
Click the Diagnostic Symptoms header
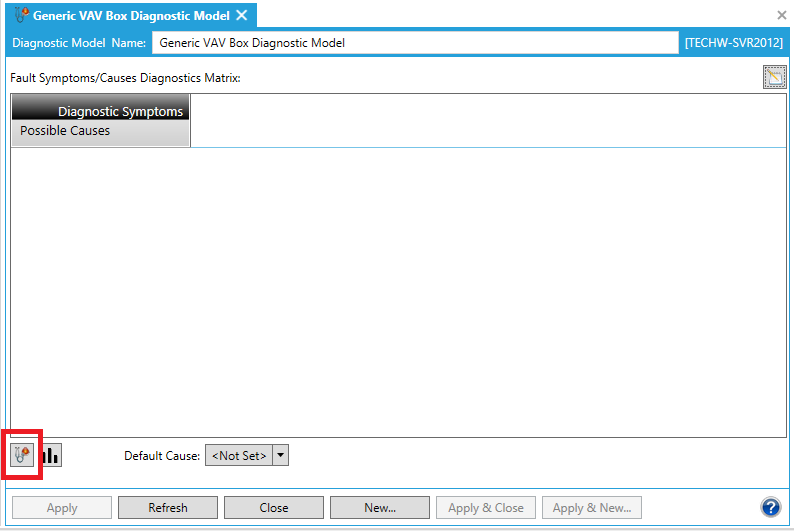pos(120,111)
